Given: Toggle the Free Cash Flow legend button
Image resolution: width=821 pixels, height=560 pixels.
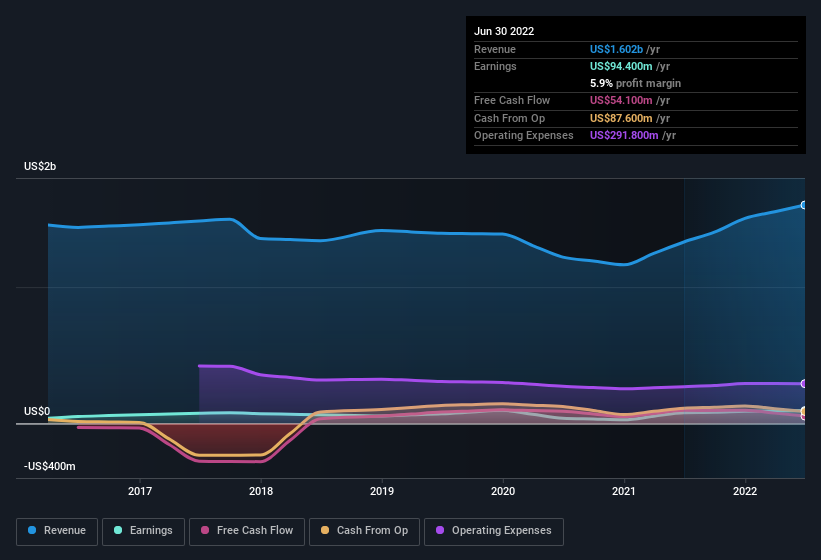Looking at the screenshot, I should [x=247, y=531].
